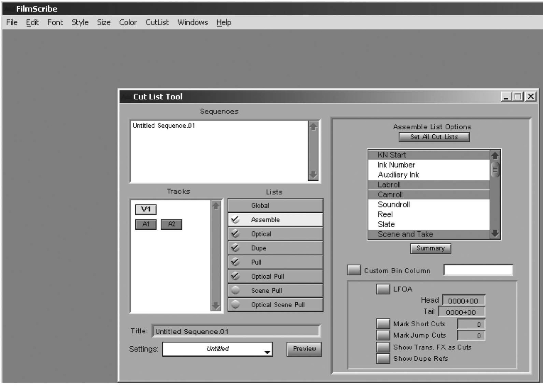Select the Global list button
Screen dimensions: 543x392
point(275,206)
